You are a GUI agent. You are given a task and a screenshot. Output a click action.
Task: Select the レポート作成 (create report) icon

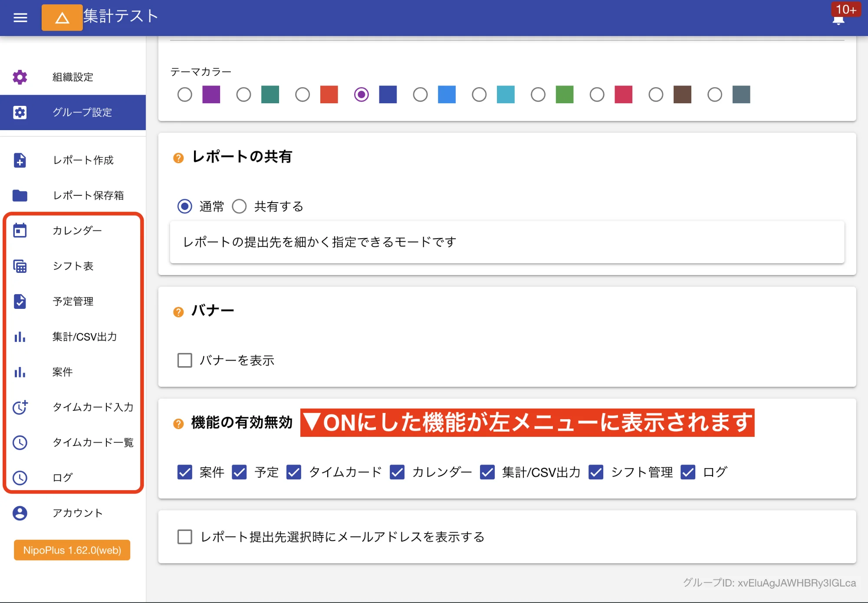[x=20, y=161]
